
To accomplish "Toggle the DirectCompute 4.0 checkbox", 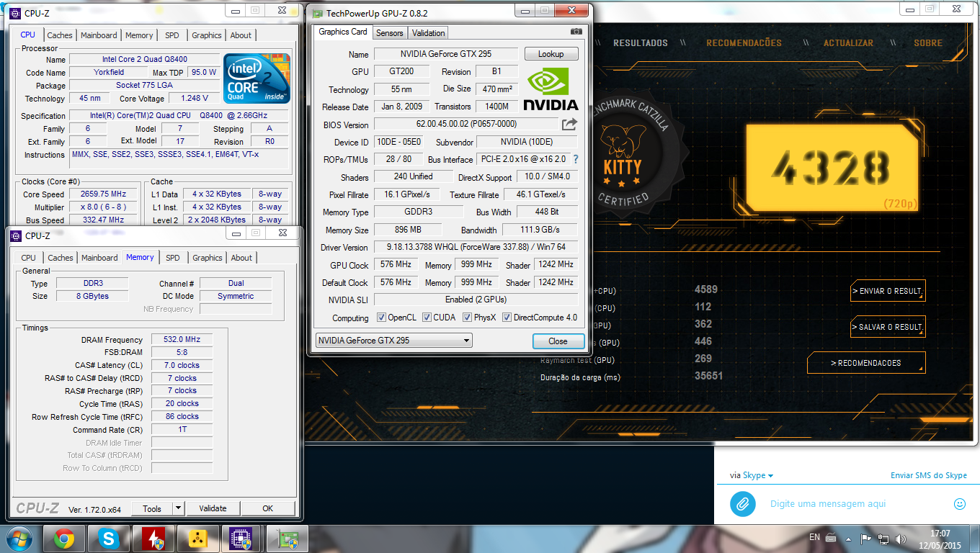I will point(507,318).
